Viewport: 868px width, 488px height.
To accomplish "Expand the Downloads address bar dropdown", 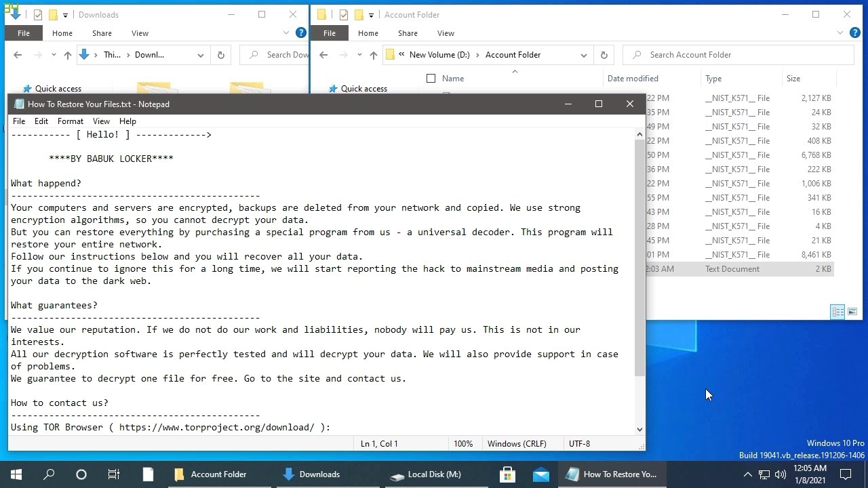I will 201,56.
